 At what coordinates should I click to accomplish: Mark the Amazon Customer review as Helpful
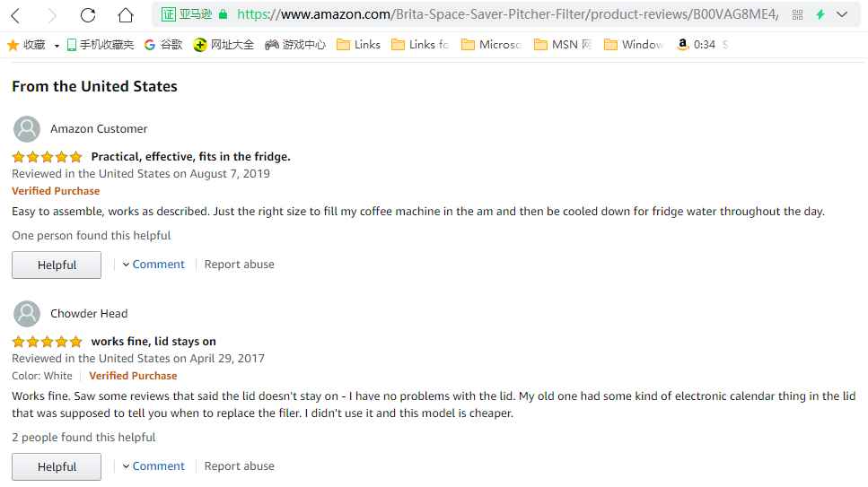coord(57,265)
